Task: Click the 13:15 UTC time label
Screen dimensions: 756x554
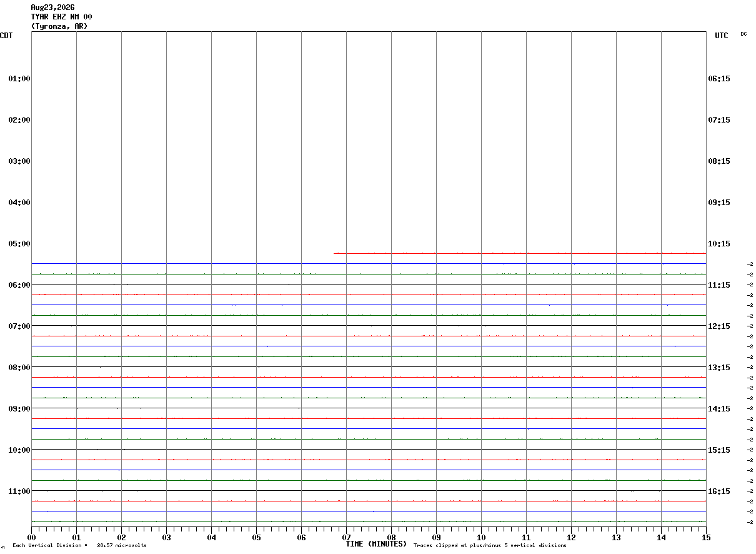Action: (x=719, y=368)
